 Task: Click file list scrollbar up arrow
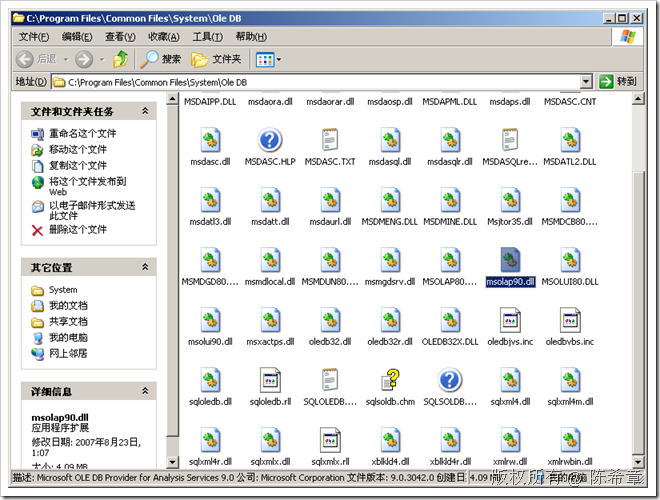pyautogui.click(x=638, y=99)
